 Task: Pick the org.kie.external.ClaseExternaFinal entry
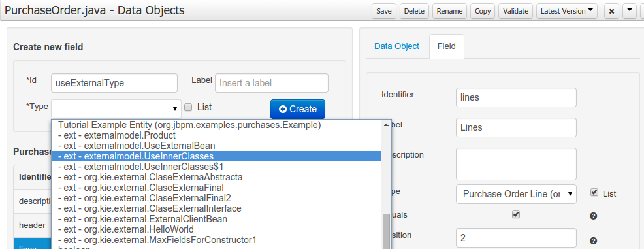coord(216,188)
